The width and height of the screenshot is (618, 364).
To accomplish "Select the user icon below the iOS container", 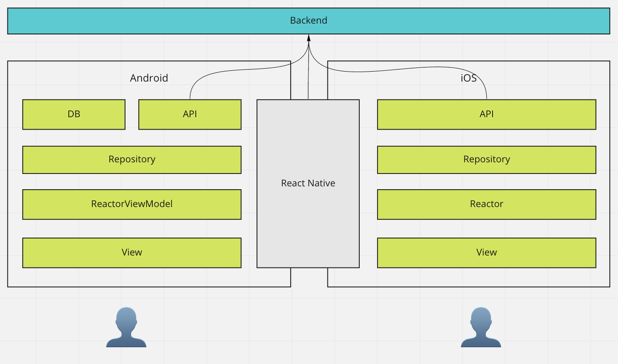I will 481,327.
